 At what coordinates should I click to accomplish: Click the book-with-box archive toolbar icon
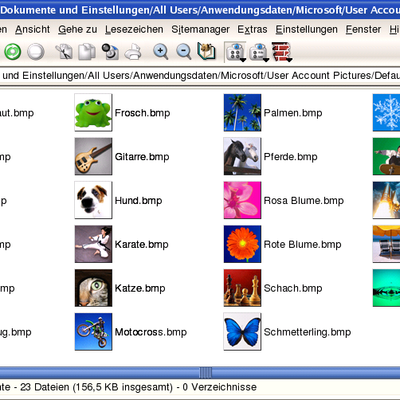click(x=206, y=51)
